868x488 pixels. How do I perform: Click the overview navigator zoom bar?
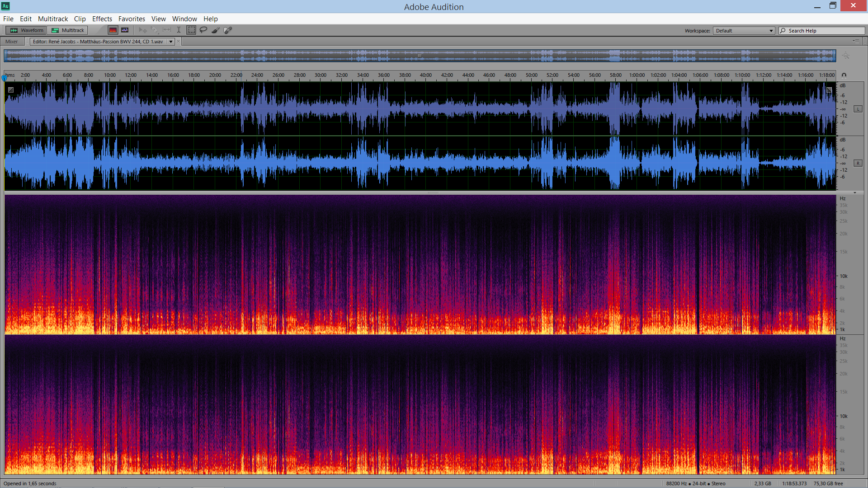(420, 56)
